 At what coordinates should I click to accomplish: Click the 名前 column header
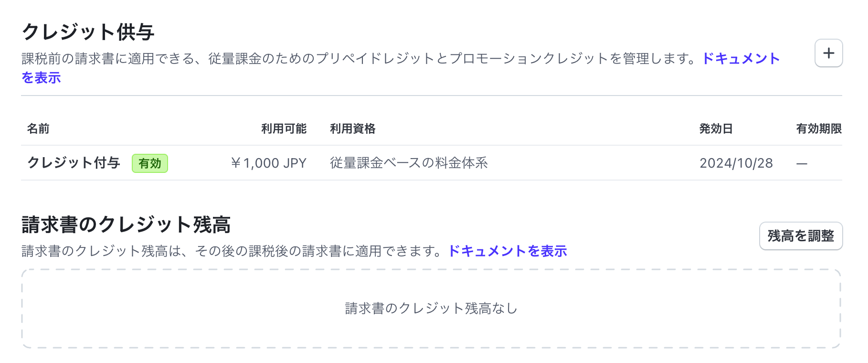click(39, 129)
